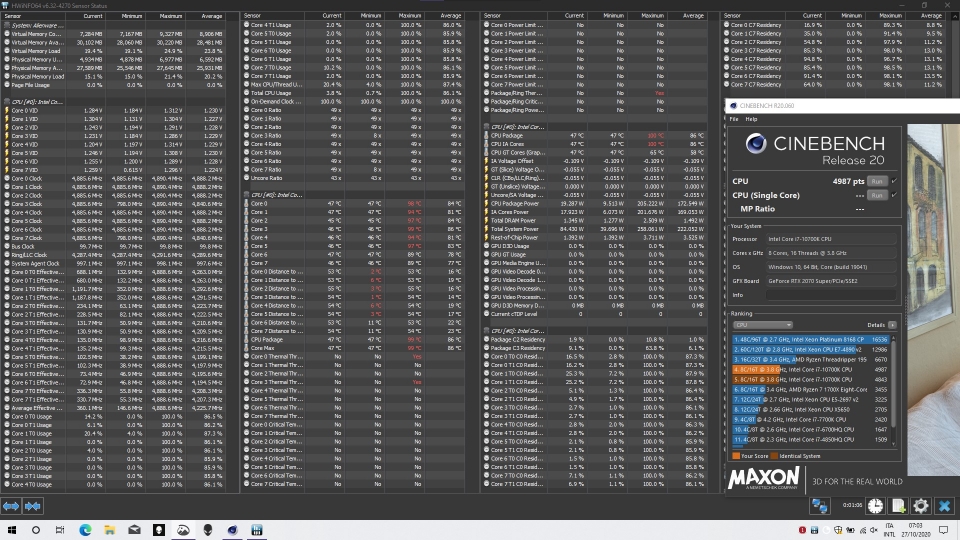Open Windows action center notifications icon

(x=943, y=530)
